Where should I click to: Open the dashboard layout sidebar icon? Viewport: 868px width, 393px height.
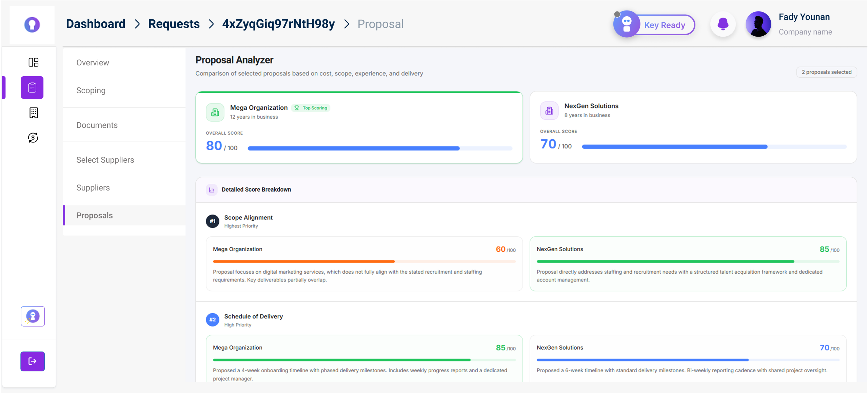(x=33, y=62)
